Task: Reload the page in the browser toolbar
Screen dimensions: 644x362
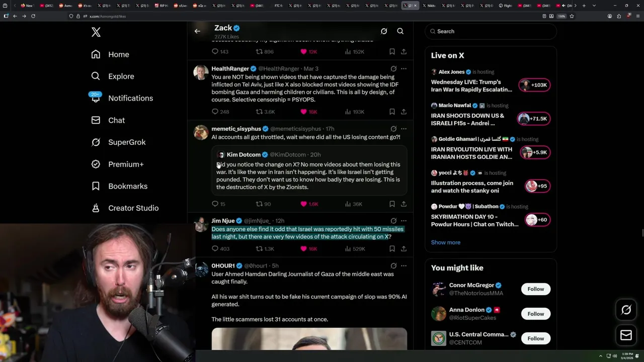Action: 33,16
